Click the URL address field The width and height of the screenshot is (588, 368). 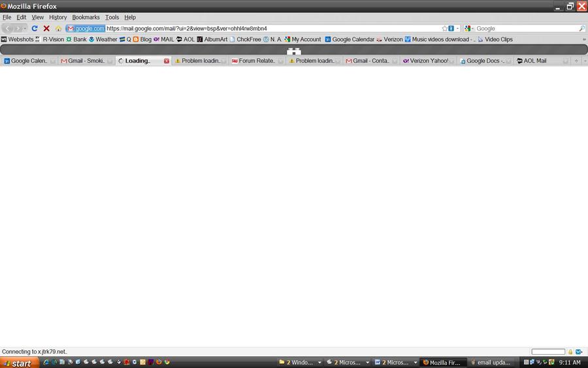click(261, 29)
